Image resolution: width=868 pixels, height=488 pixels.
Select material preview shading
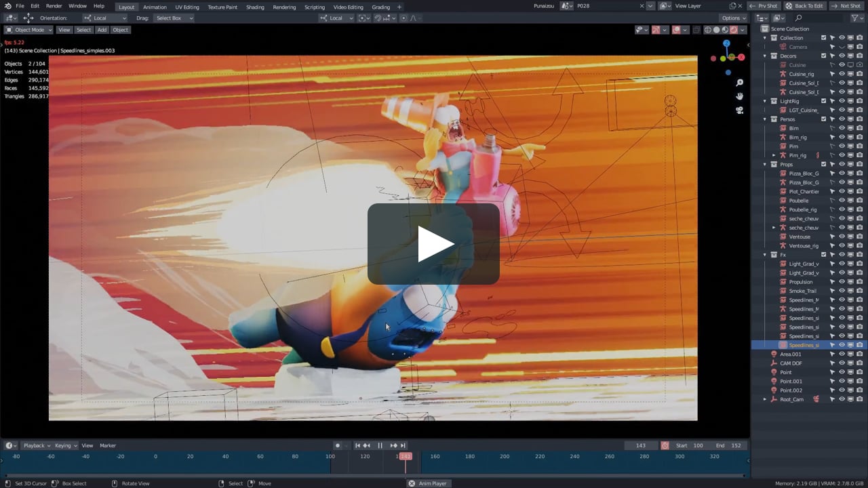click(x=725, y=30)
